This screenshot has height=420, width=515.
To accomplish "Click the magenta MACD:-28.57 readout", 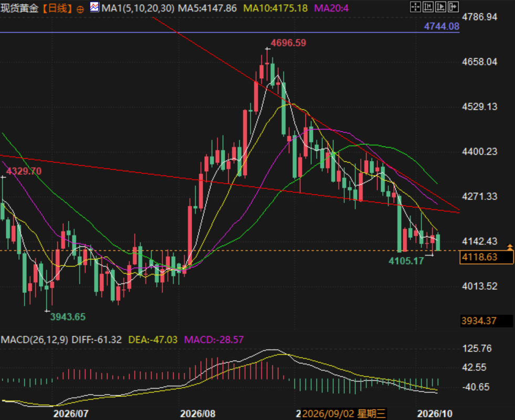I will (x=214, y=340).
